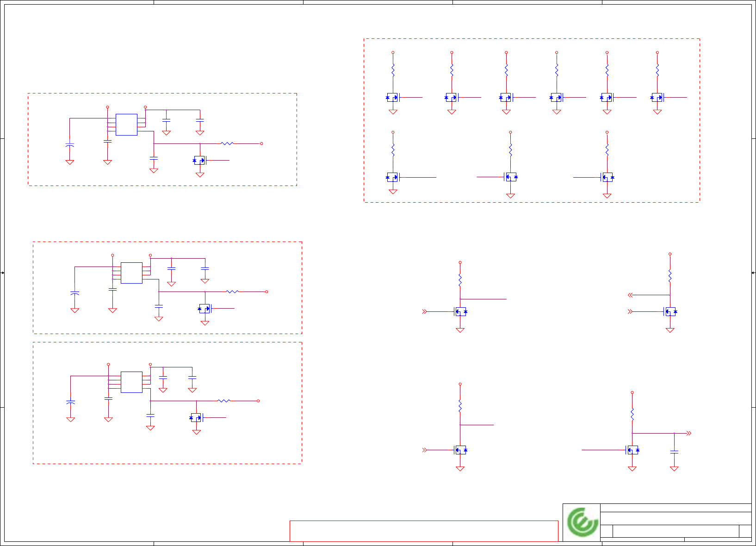Select the right-pointing output port beside the capacitor

[x=688, y=433]
